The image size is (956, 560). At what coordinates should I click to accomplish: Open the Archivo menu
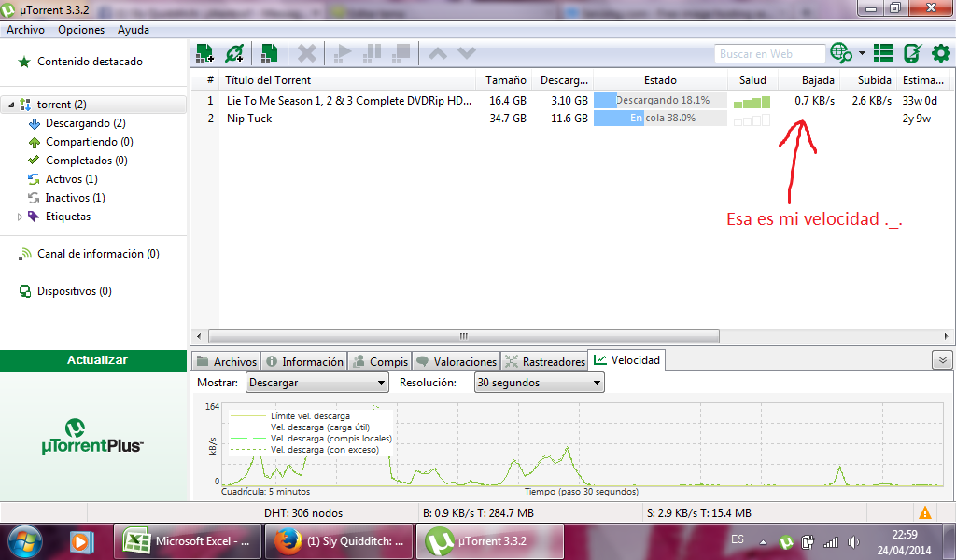coord(25,29)
